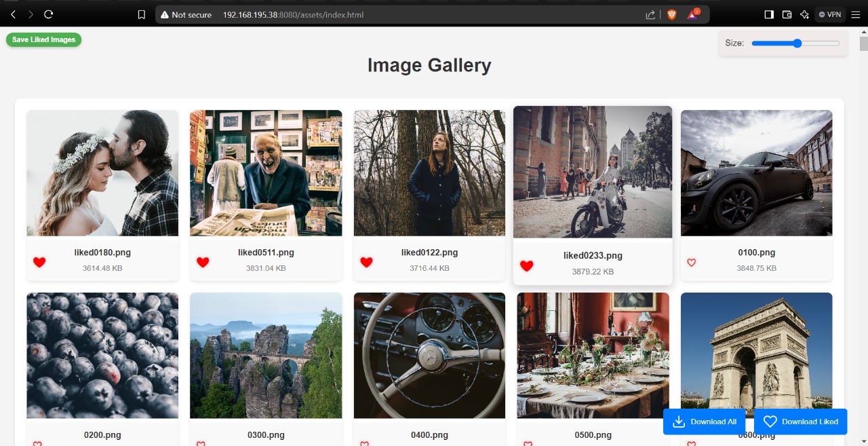Open the black Mini car photo
Image resolution: width=868 pixels, height=446 pixels.
tap(756, 173)
